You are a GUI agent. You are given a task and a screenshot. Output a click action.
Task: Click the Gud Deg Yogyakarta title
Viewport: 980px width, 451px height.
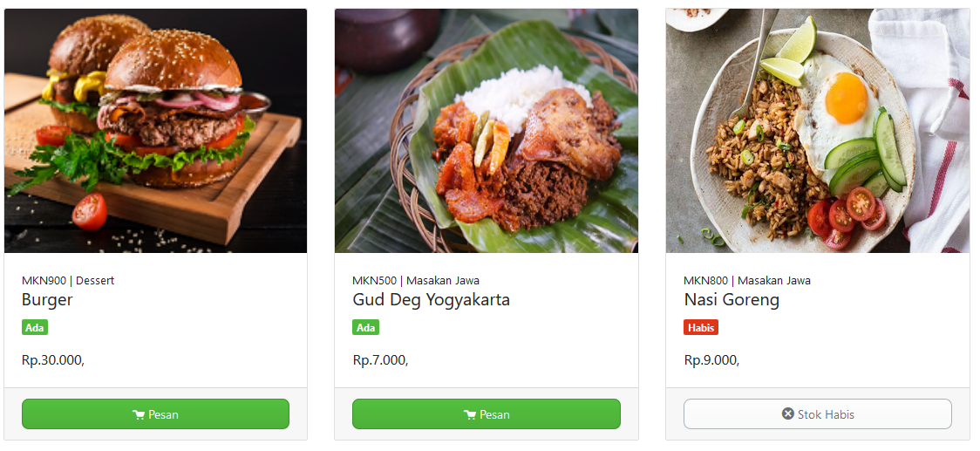tap(432, 300)
